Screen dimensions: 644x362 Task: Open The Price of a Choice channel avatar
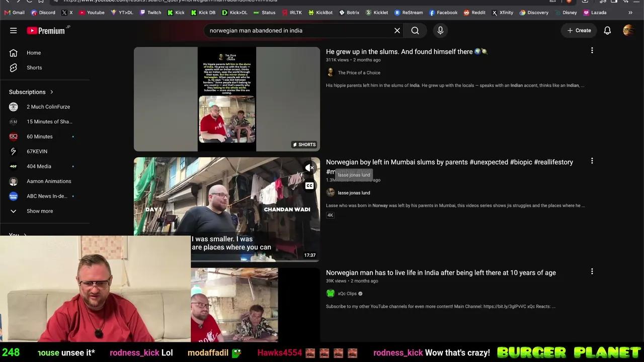(x=331, y=73)
